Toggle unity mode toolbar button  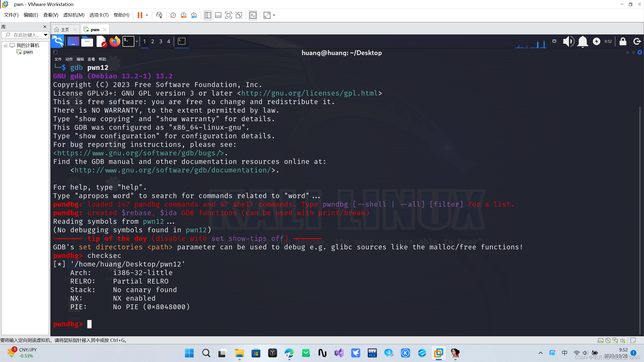(239, 15)
